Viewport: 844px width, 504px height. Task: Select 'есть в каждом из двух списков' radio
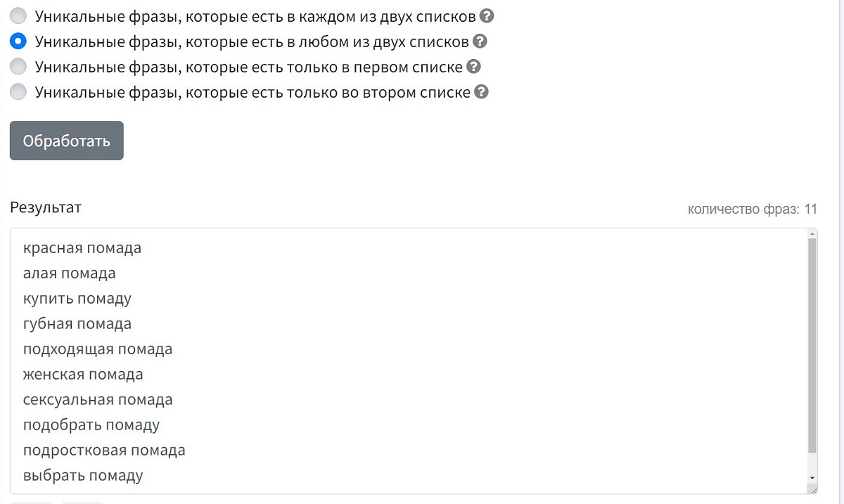tap(18, 16)
